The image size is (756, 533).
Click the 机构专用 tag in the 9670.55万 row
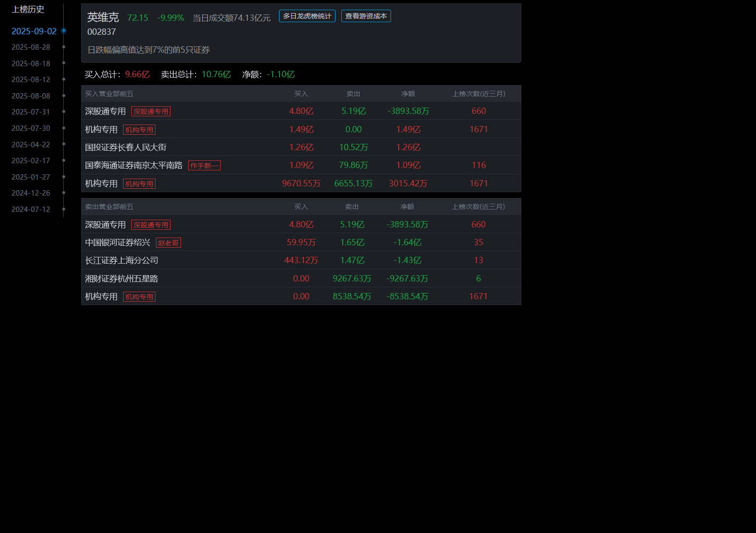139,184
